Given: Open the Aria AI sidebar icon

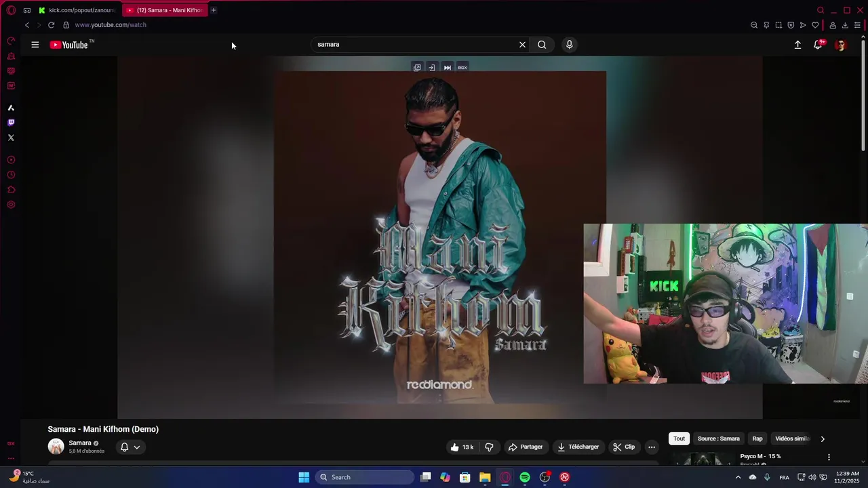Looking at the screenshot, I should tap(11, 108).
